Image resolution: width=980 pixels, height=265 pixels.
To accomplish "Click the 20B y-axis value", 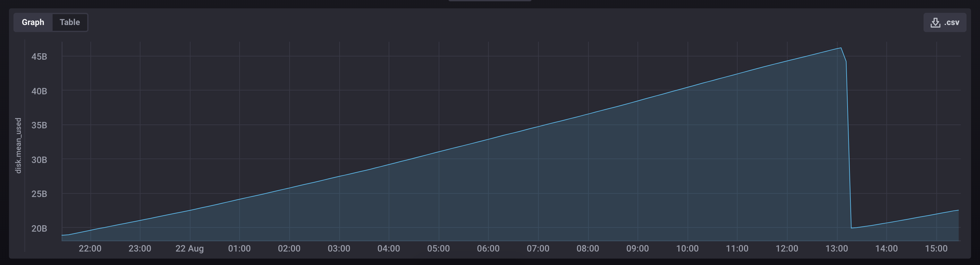I will click(x=39, y=228).
